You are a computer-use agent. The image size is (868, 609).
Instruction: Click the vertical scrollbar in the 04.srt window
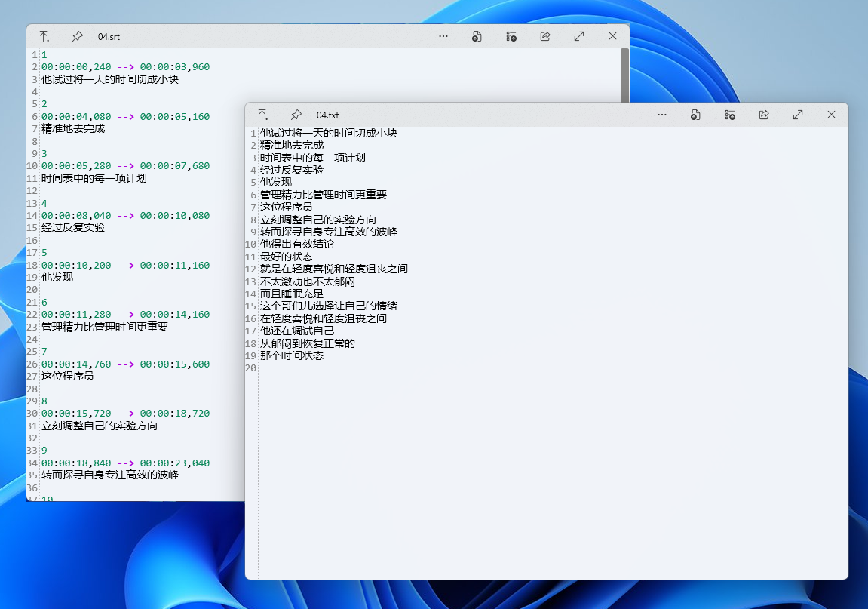[624, 75]
